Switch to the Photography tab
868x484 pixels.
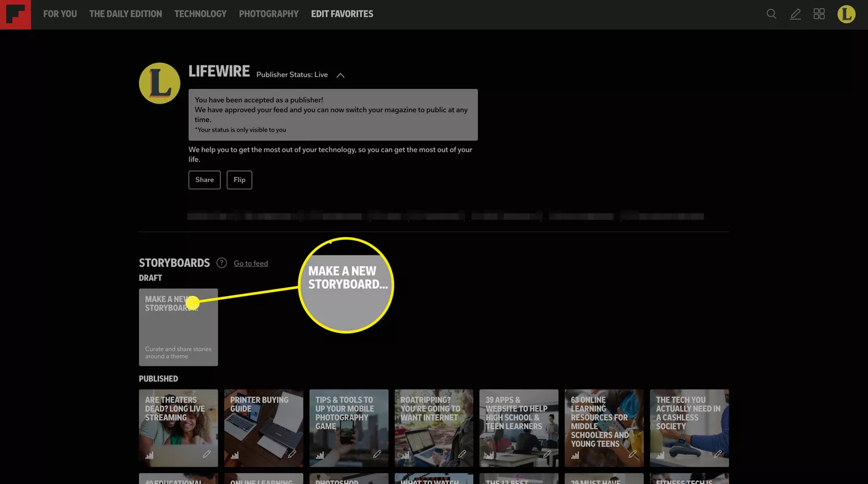pos(269,14)
